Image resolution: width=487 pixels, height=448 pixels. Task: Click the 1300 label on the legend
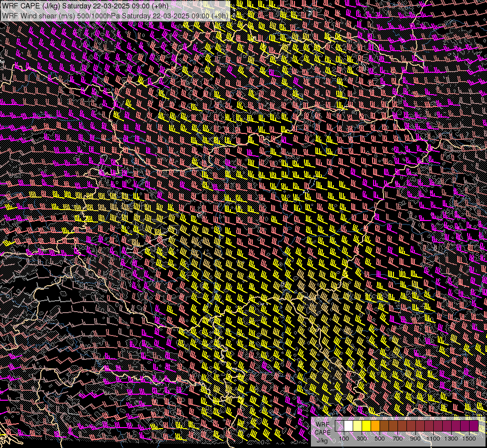click(451, 439)
